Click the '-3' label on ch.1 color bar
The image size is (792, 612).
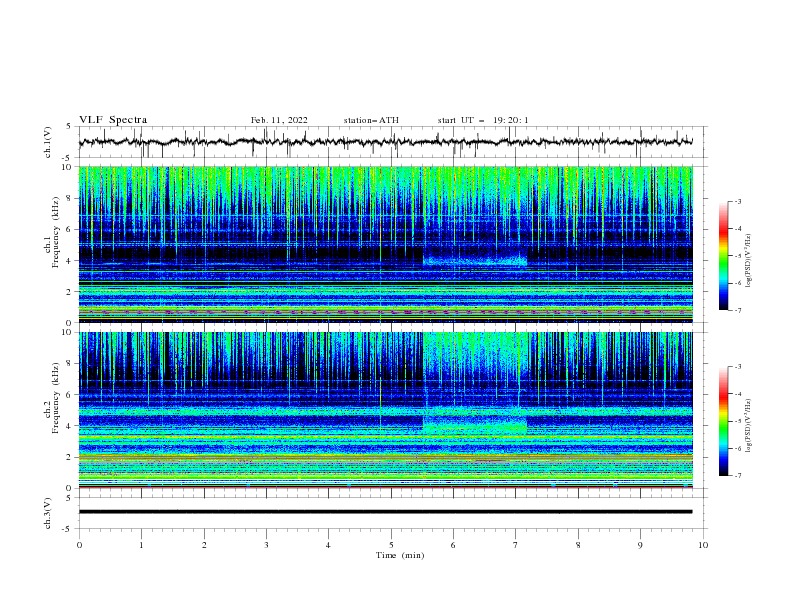[x=737, y=201]
